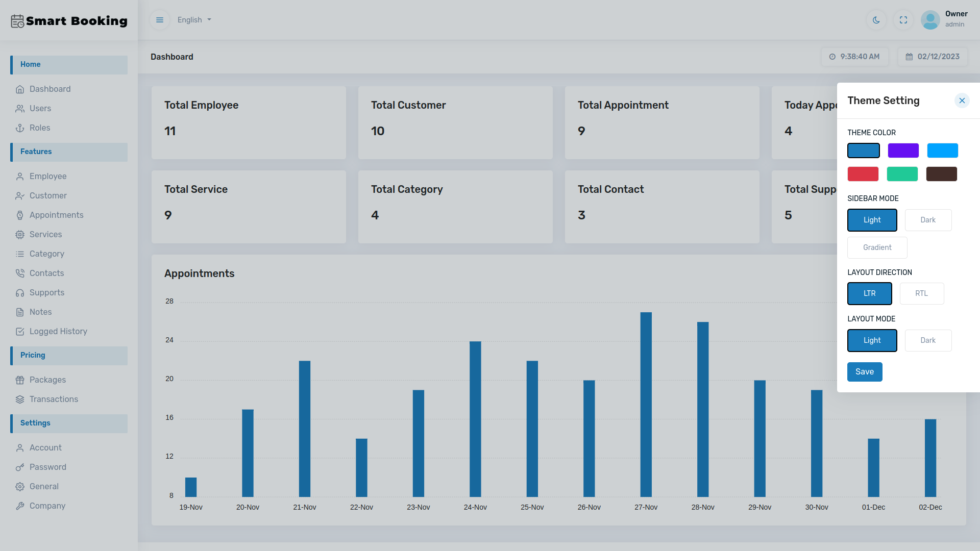Open Logged History menu item
980x551 pixels.
58,332
